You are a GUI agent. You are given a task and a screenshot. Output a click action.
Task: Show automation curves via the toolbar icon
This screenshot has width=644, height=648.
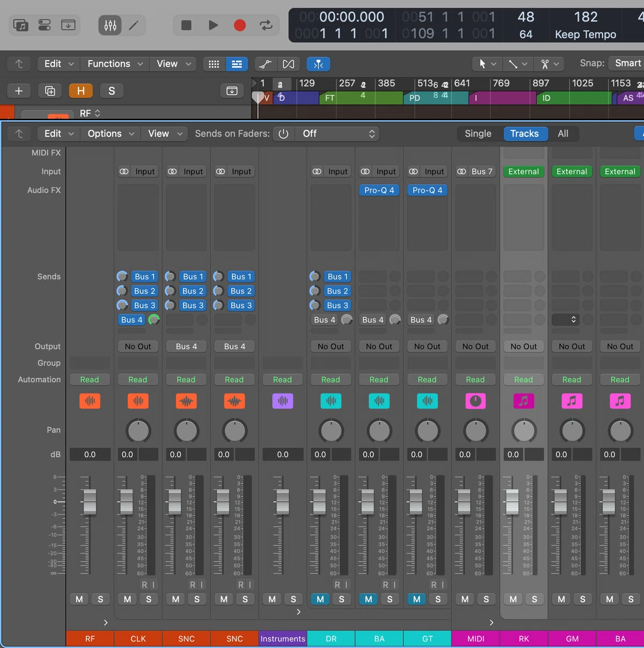click(x=265, y=64)
